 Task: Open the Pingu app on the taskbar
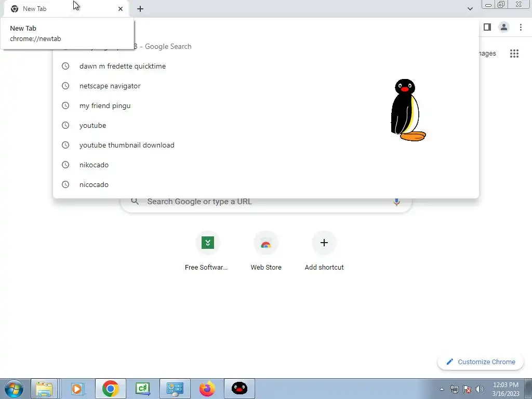240,389
